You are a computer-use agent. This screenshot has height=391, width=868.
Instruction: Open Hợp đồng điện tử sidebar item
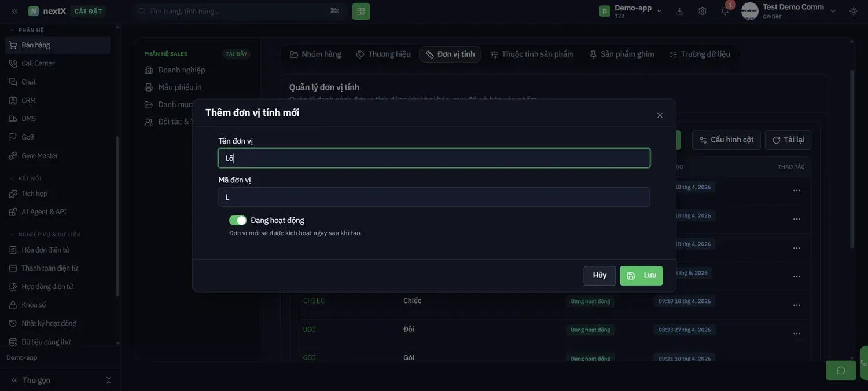[x=57, y=287]
